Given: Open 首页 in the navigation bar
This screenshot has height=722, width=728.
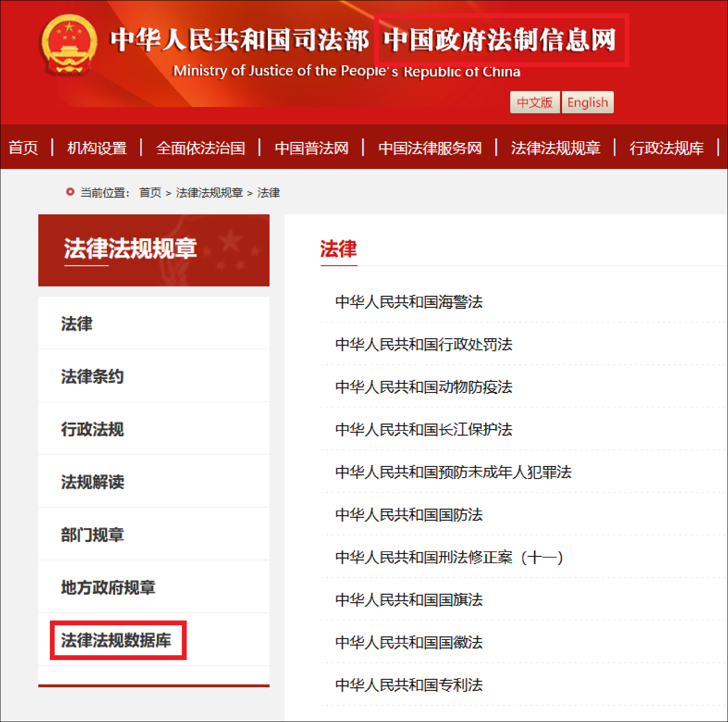Looking at the screenshot, I should 23,148.
